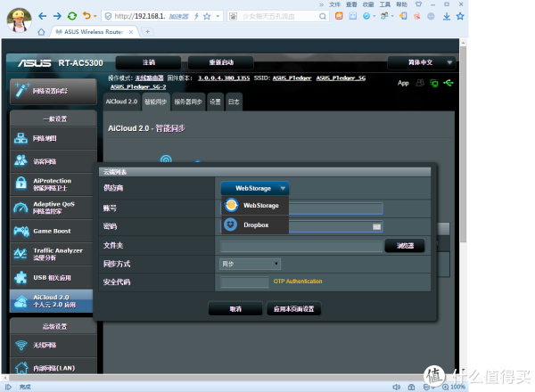Reload the page with the green refresh icon

click(x=72, y=16)
